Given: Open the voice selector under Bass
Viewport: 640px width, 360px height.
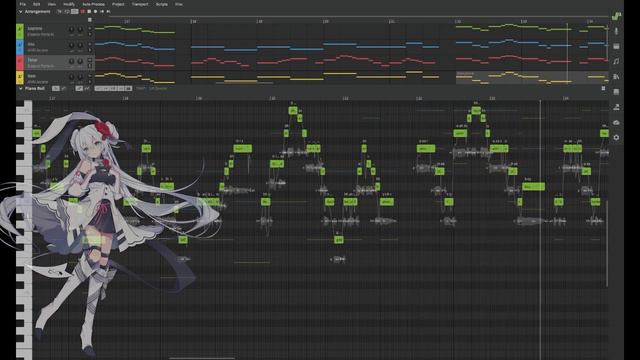Looking at the screenshot, I should [38, 82].
